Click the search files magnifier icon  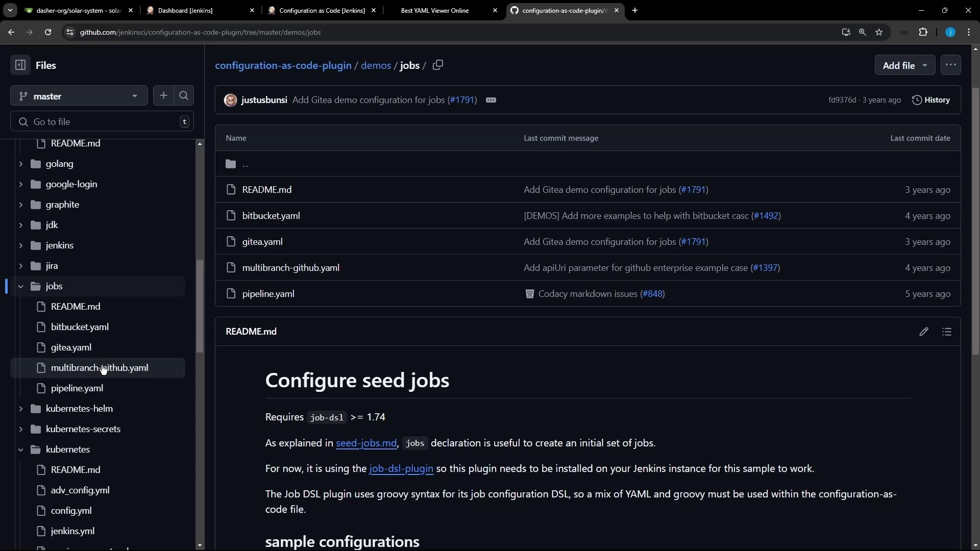pyautogui.click(x=184, y=96)
